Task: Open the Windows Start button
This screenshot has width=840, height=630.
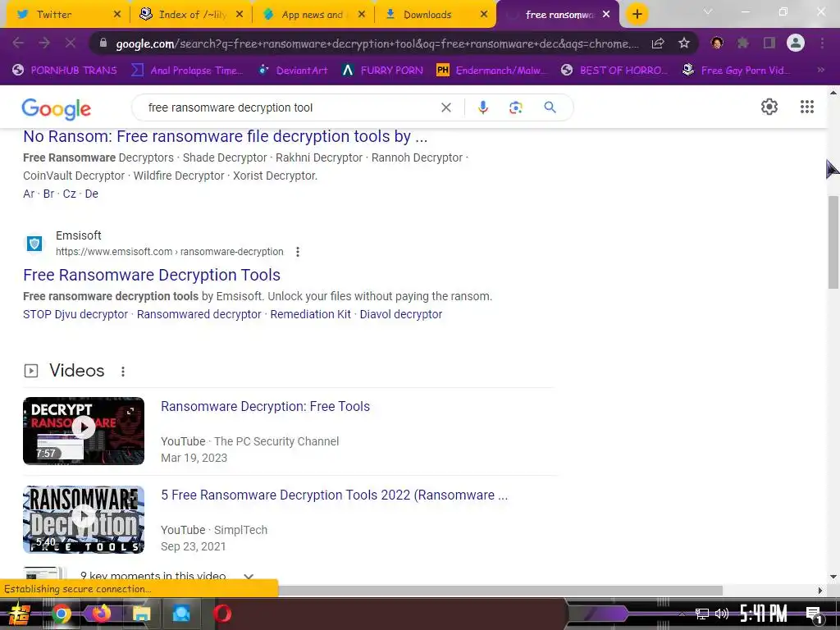Action: point(20,614)
